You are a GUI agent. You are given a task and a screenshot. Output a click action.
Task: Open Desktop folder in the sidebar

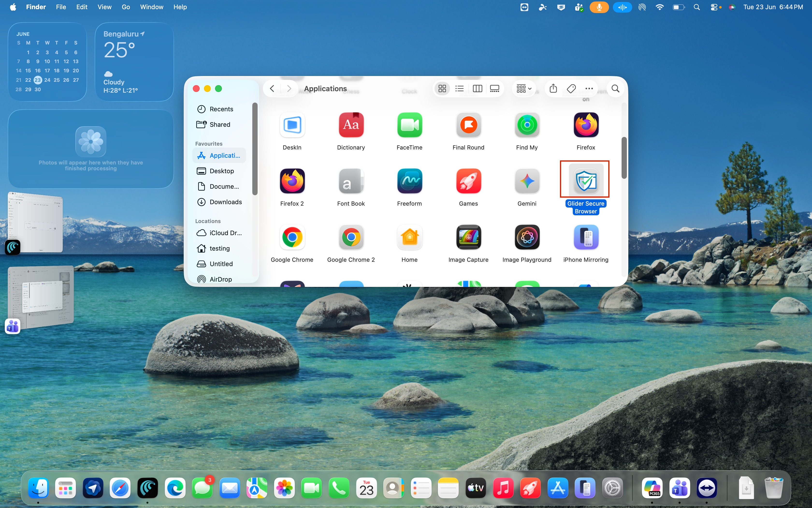point(219,171)
